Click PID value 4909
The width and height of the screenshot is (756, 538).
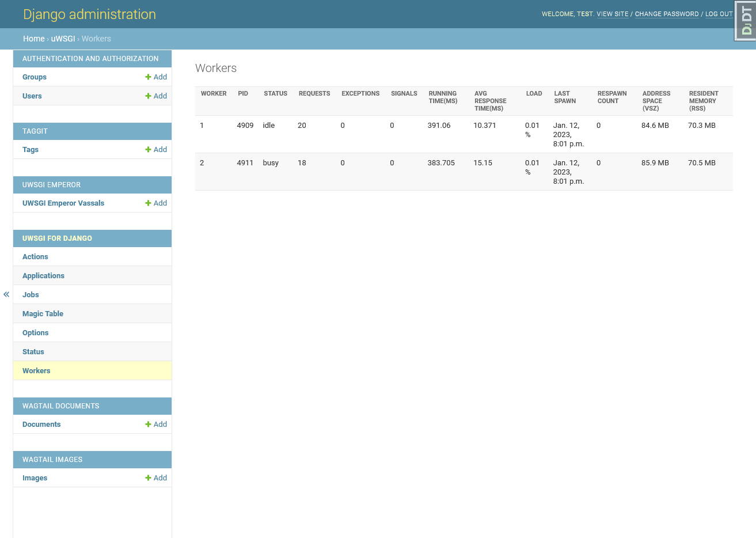click(x=245, y=126)
